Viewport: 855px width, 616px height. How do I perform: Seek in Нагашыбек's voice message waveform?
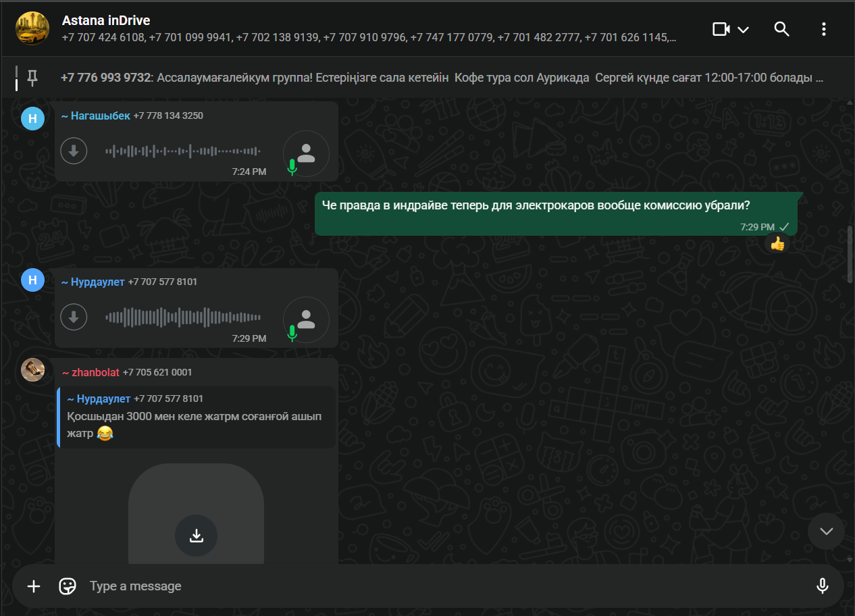coord(182,151)
